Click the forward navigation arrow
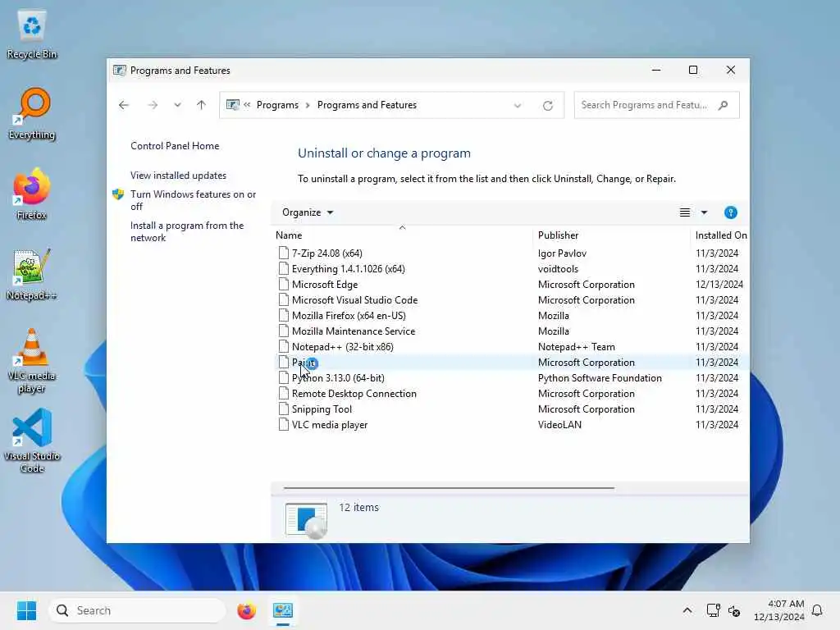Viewport: 840px width, 630px height. [153, 105]
